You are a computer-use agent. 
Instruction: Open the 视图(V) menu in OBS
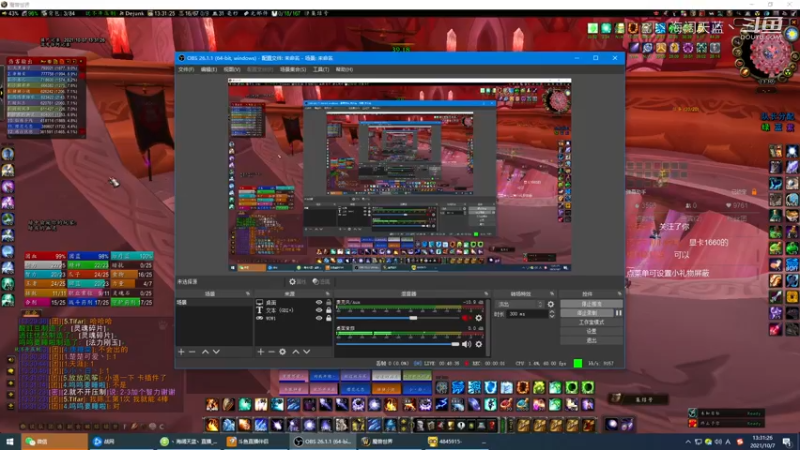click(232, 69)
